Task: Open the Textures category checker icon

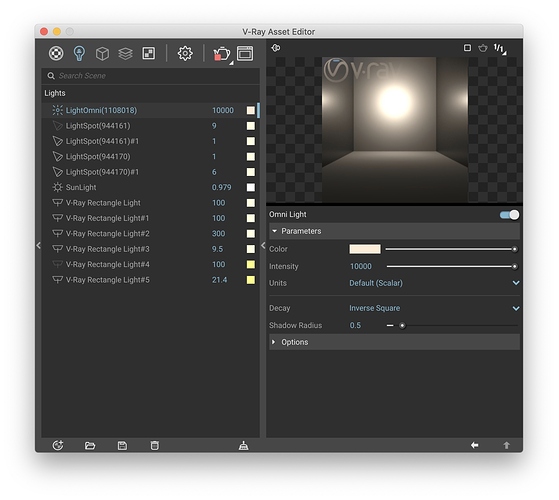Action: pos(149,53)
